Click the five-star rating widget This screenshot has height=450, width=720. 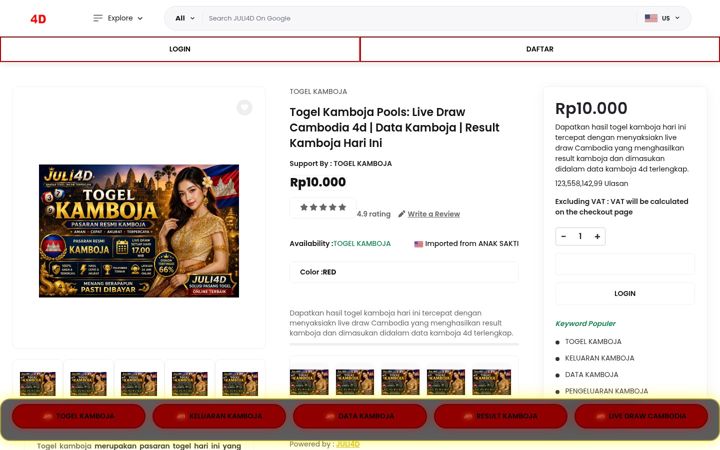coord(323,208)
